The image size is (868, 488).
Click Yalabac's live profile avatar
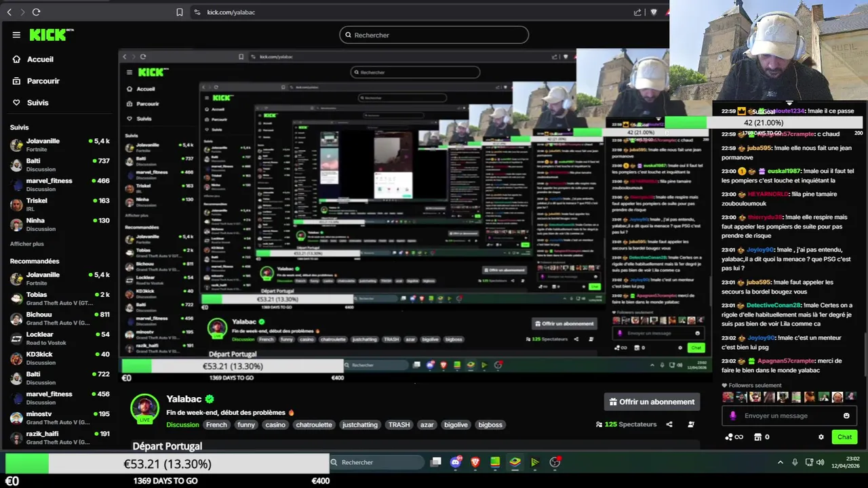(144, 409)
